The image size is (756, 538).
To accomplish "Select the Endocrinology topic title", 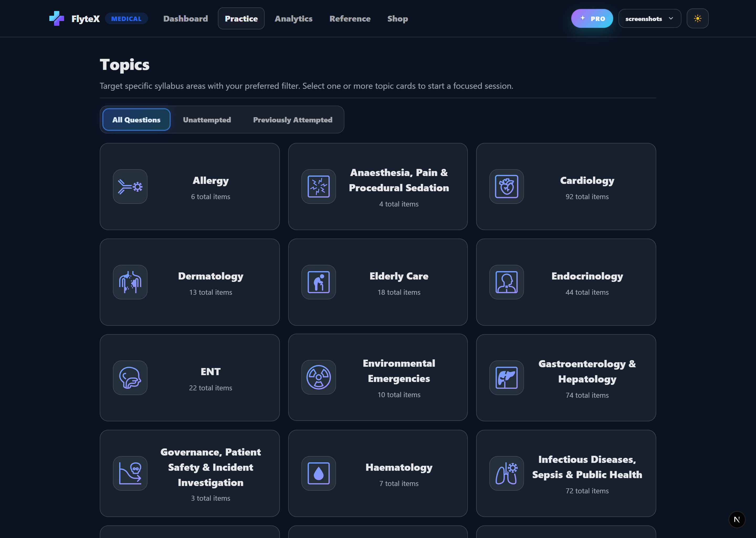I will point(587,276).
